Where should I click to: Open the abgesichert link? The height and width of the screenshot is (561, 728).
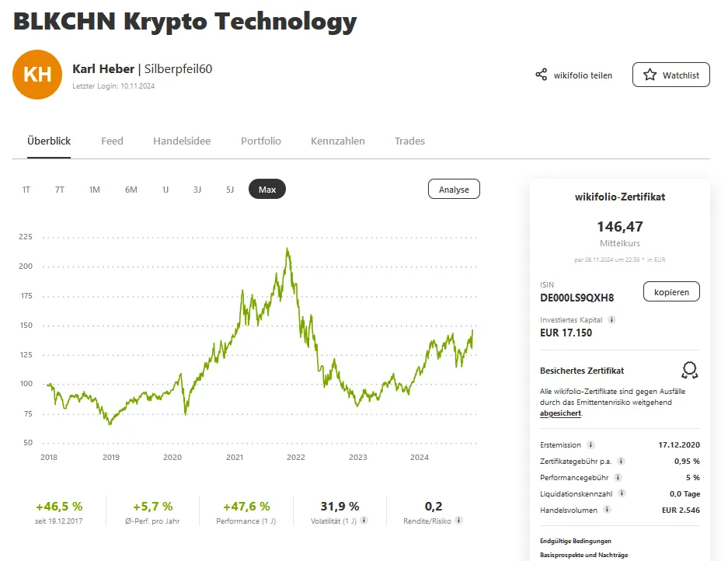tap(560, 413)
